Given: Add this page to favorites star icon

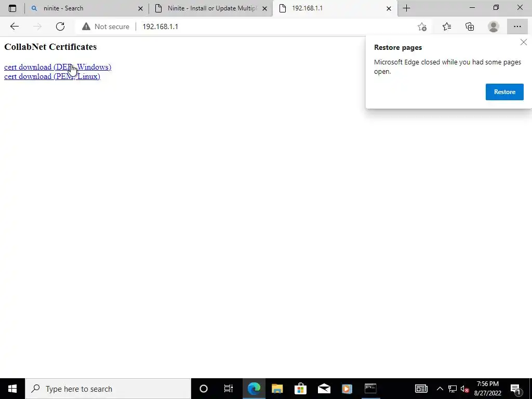Looking at the screenshot, I should tap(422, 27).
